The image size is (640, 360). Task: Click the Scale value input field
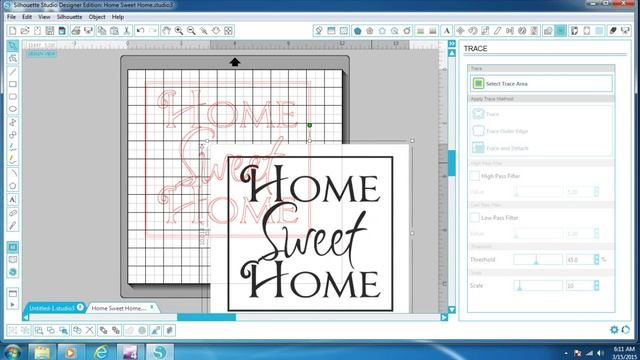(x=580, y=285)
